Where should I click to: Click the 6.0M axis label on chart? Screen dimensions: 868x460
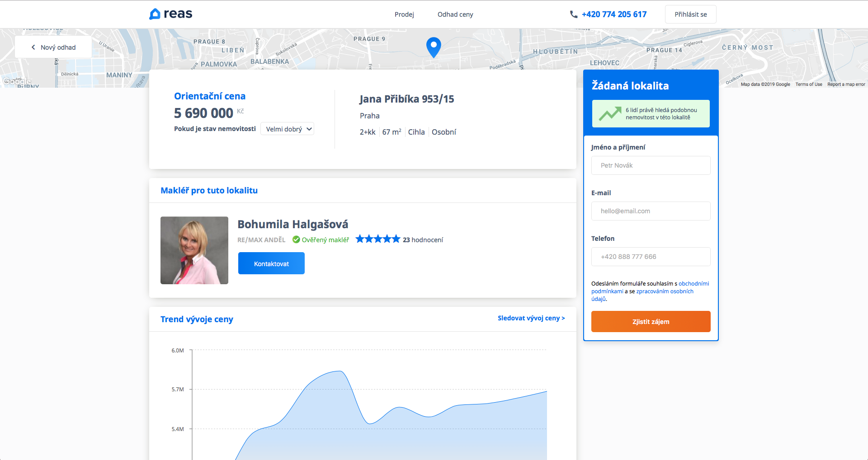tap(178, 351)
